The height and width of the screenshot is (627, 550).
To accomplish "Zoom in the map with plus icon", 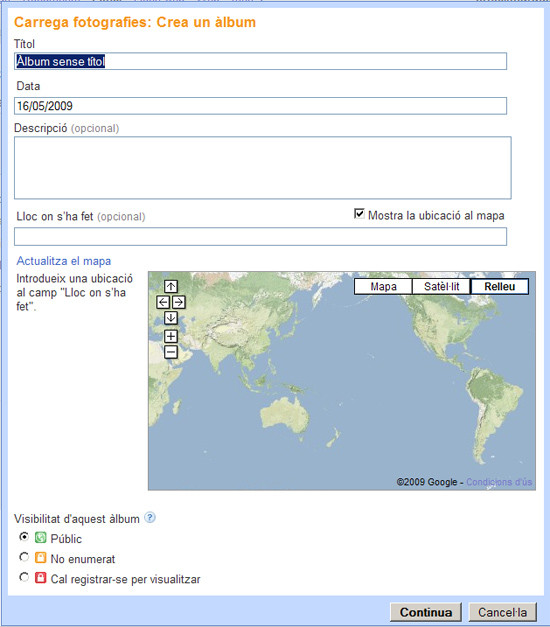I will 171,336.
